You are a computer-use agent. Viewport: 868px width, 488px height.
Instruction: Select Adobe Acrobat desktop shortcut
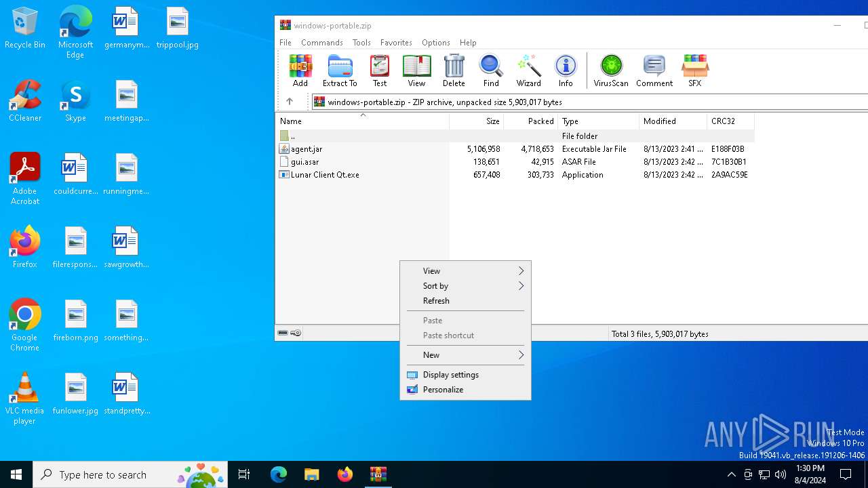pyautogui.click(x=25, y=179)
